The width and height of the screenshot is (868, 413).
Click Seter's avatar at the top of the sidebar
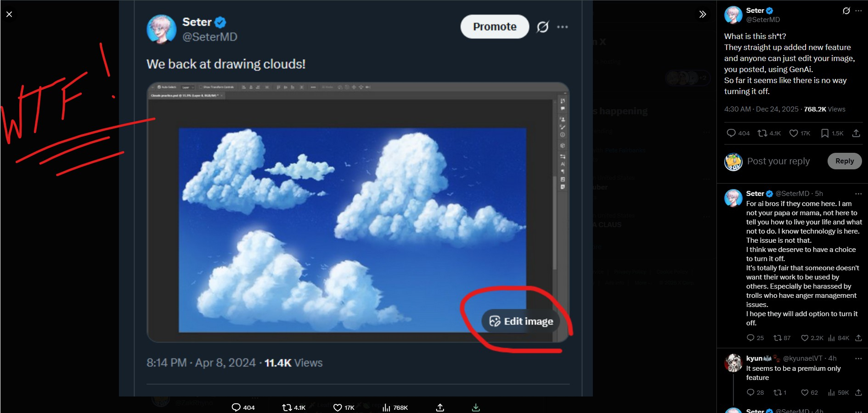pyautogui.click(x=733, y=15)
